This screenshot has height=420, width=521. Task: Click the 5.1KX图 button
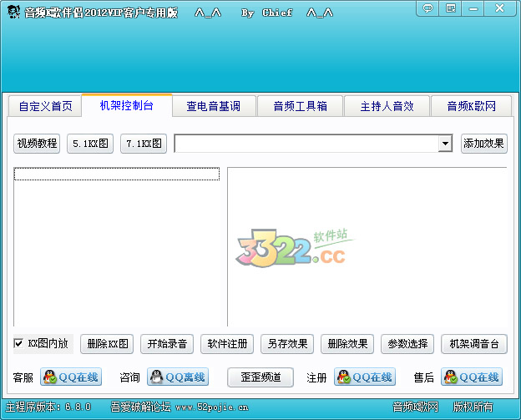point(90,144)
